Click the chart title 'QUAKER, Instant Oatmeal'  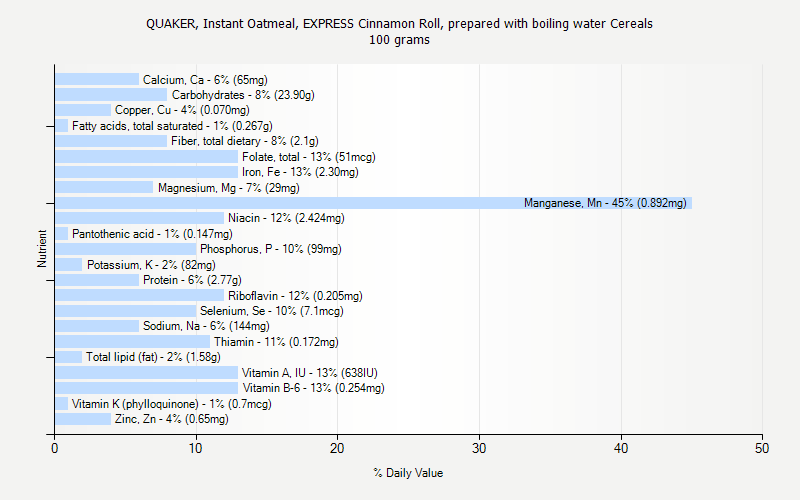[399, 24]
